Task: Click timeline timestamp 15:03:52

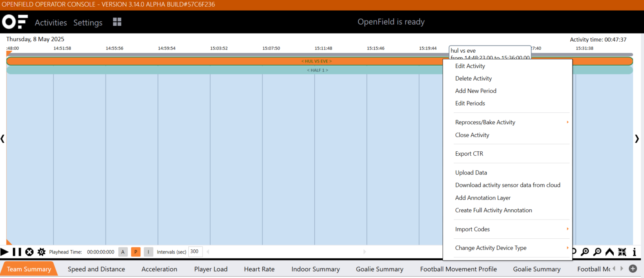Action: click(x=219, y=48)
